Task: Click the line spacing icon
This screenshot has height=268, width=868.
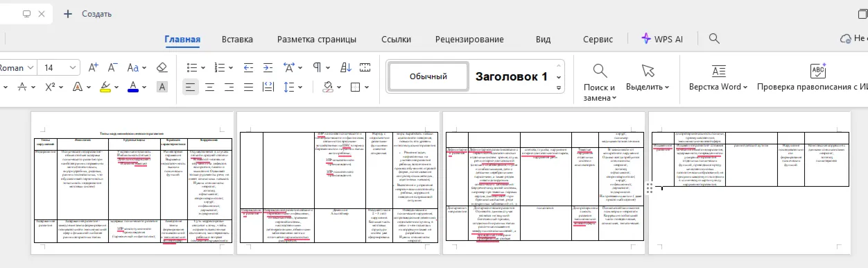Action: pos(289,87)
